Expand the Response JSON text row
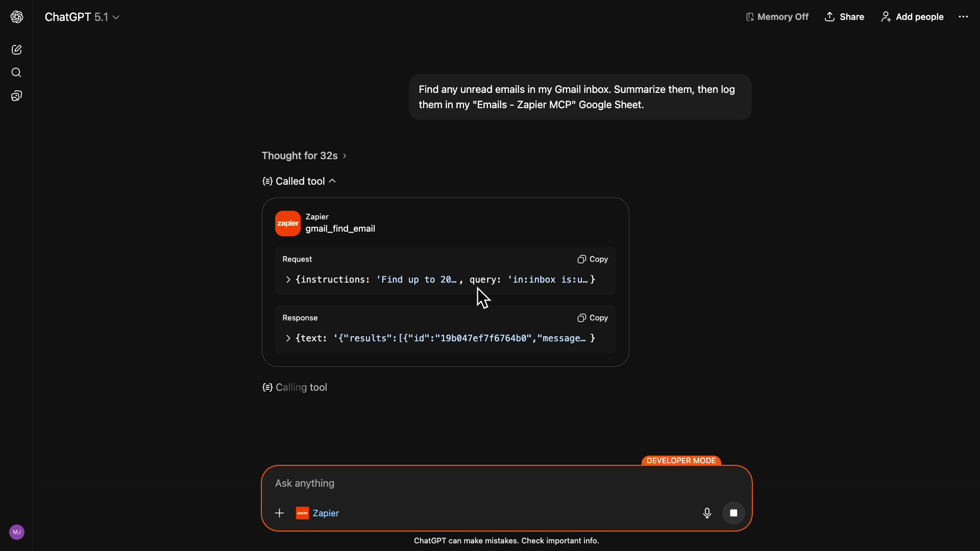This screenshot has height=551, width=980. [x=288, y=338]
